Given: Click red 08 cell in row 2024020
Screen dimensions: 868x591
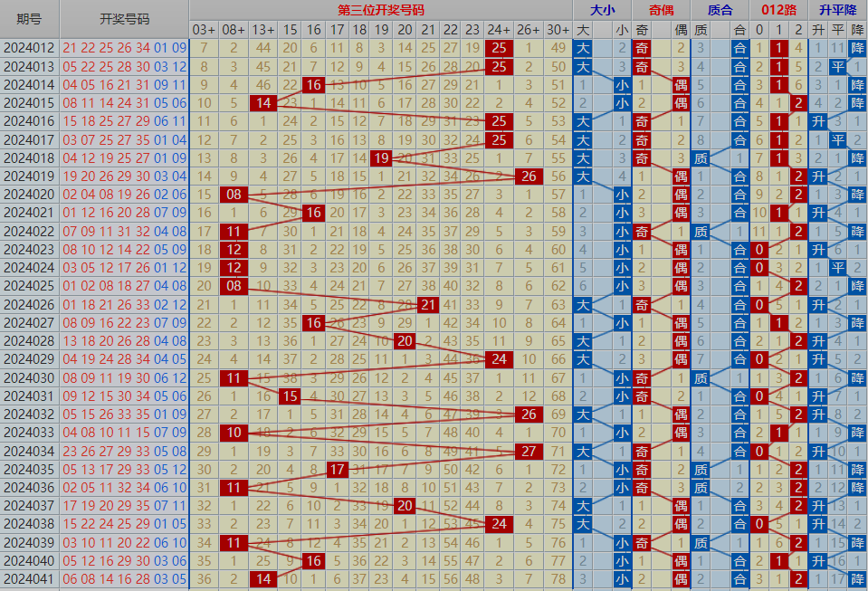Looking at the screenshot, I should point(234,195).
